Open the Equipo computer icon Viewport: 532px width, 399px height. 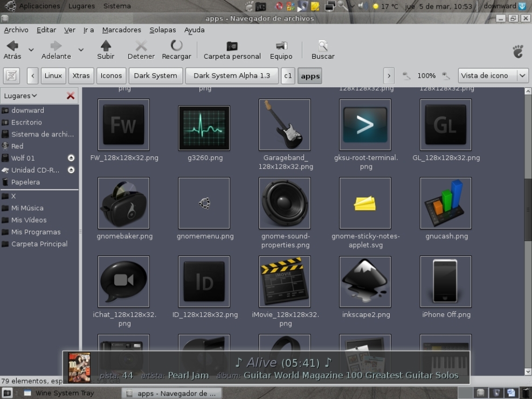pyautogui.click(x=281, y=50)
